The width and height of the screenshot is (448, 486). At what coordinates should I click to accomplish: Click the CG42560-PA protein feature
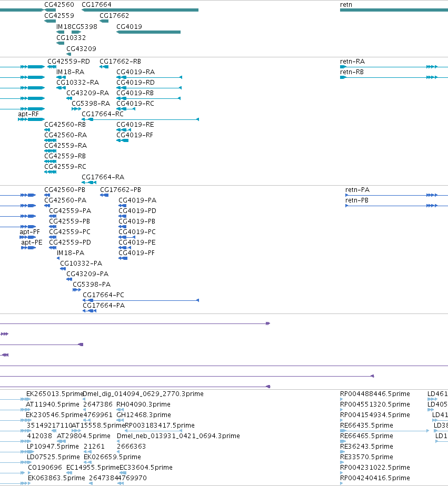click(47, 206)
